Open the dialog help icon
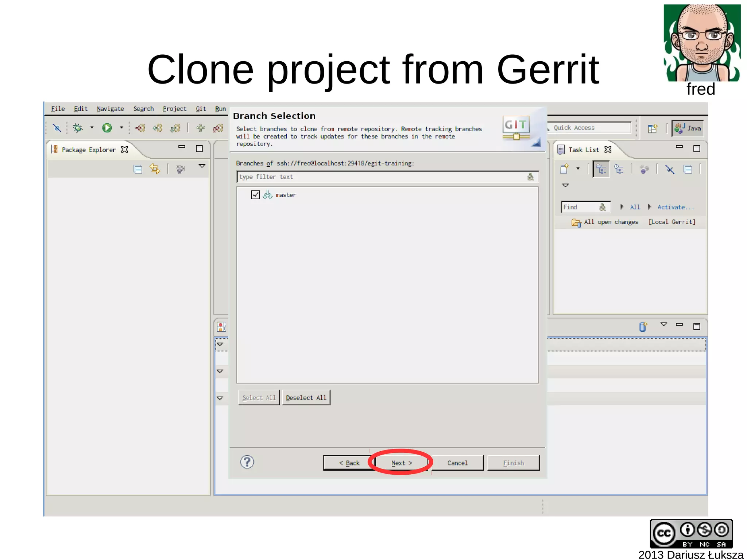 [x=247, y=462]
